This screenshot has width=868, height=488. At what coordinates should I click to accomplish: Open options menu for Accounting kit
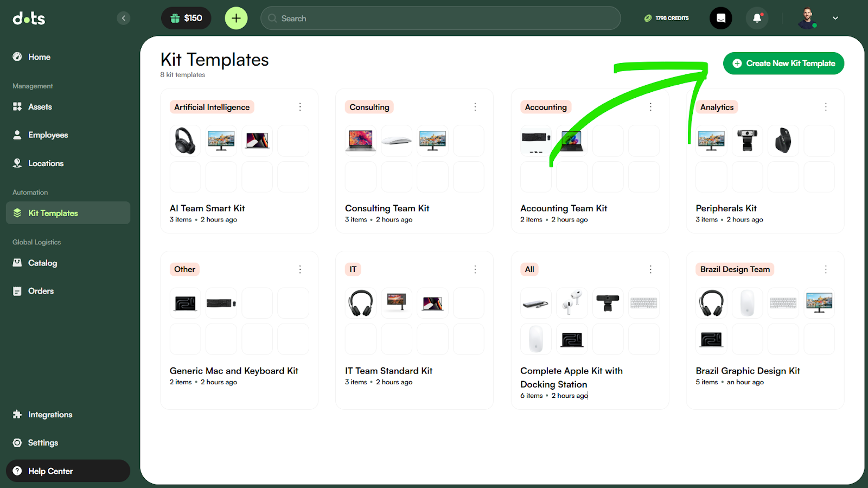pos(650,107)
